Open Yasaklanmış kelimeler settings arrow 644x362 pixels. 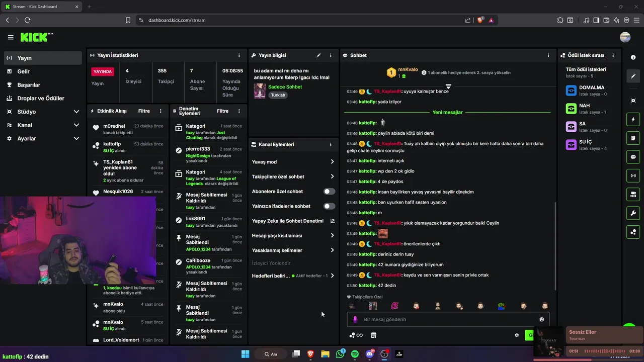(x=332, y=250)
